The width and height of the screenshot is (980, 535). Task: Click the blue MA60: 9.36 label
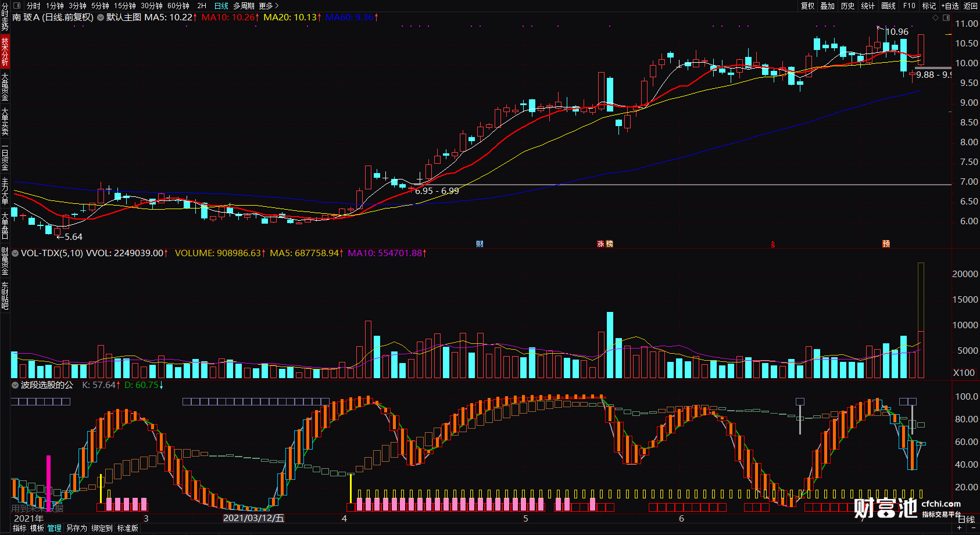[x=352, y=17]
